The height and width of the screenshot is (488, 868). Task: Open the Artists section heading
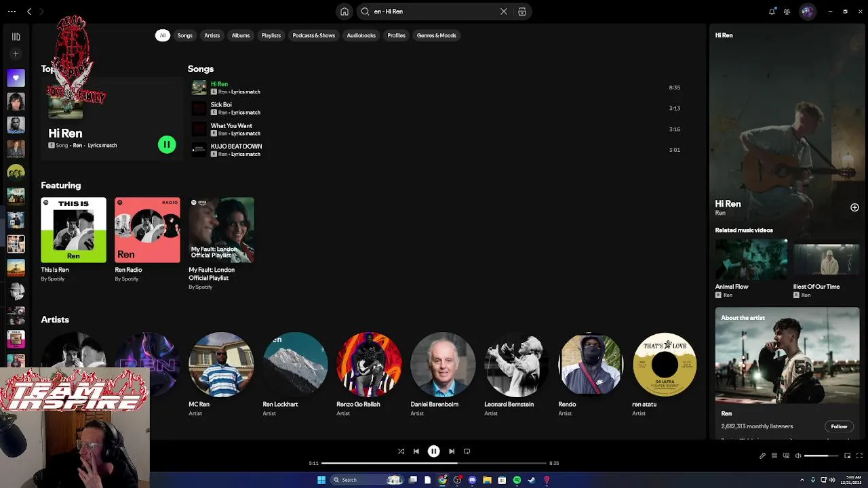pos(55,319)
